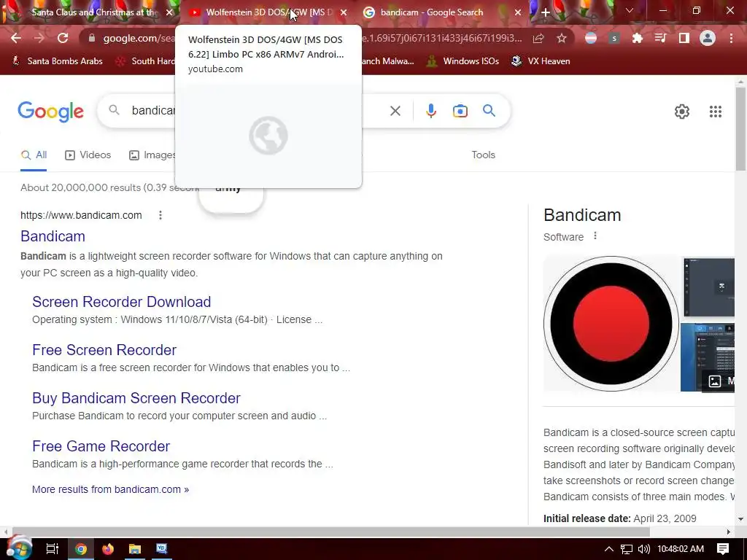747x560 pixels.
Task: Open Windows ISOs bookmark
Action: pyautogui.click(x=463, y=61)
